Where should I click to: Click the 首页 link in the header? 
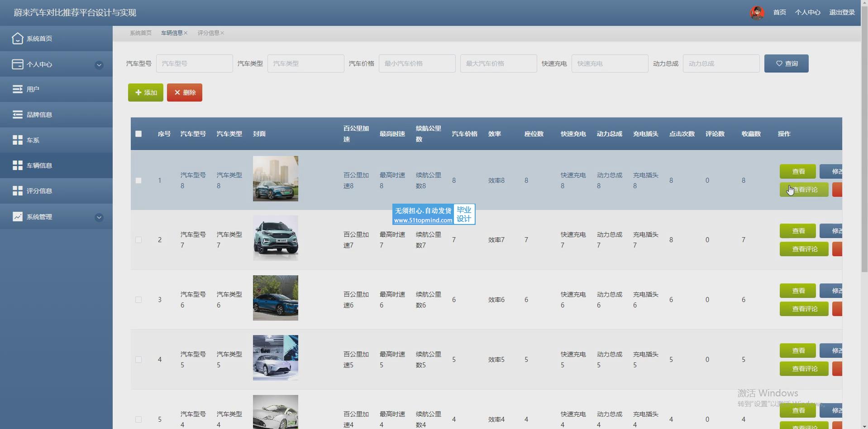click(780, 13)
